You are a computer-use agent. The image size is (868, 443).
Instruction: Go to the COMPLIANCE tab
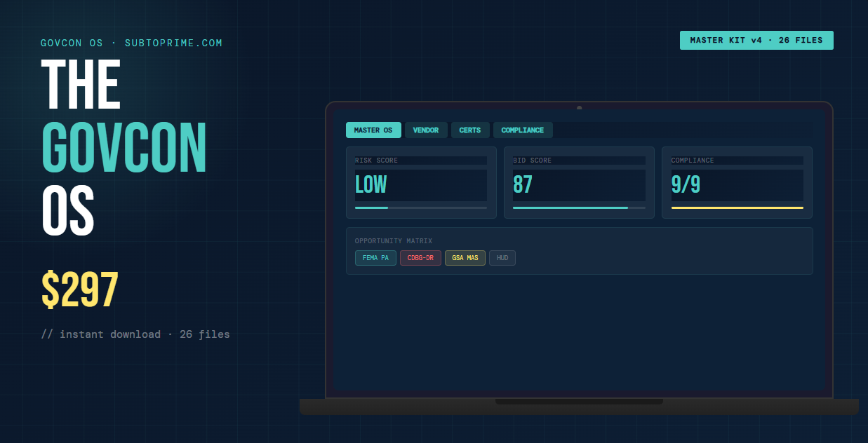(523, 130)
